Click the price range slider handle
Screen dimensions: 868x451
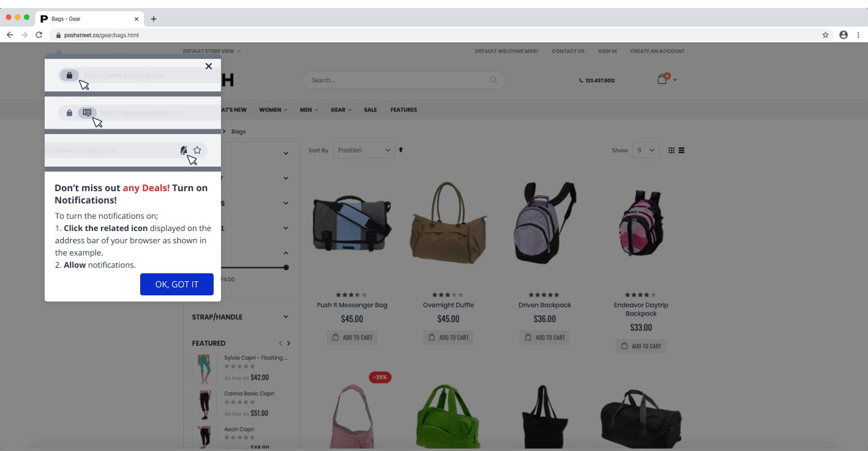(286, 267)
